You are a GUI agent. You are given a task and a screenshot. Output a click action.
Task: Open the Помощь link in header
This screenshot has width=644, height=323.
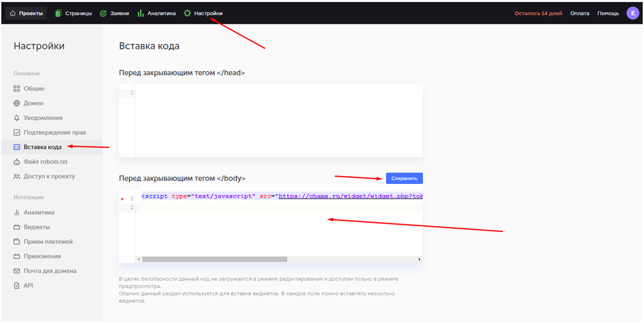pyautogui.click(x=608, y=13)
